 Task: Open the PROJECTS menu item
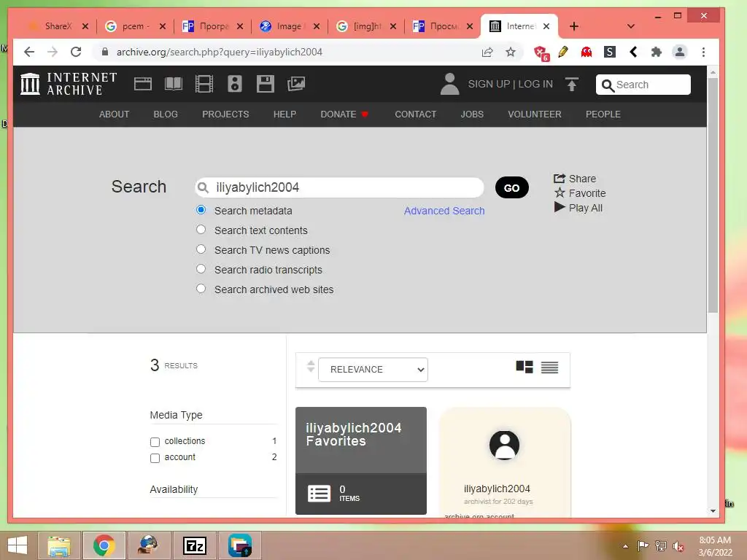coord(225,114)
